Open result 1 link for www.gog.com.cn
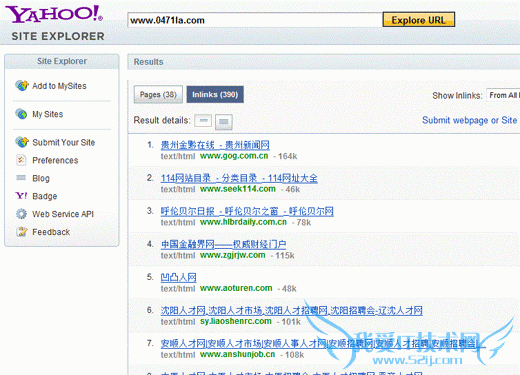The image size is (520, 375). click(215, 145)
